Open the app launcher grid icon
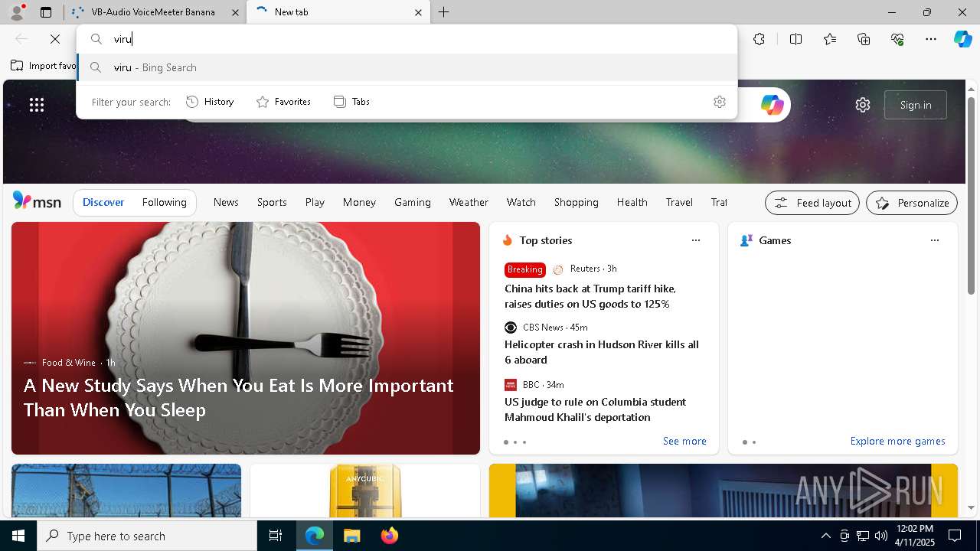980x551 pixels. (x=37, y=105)
